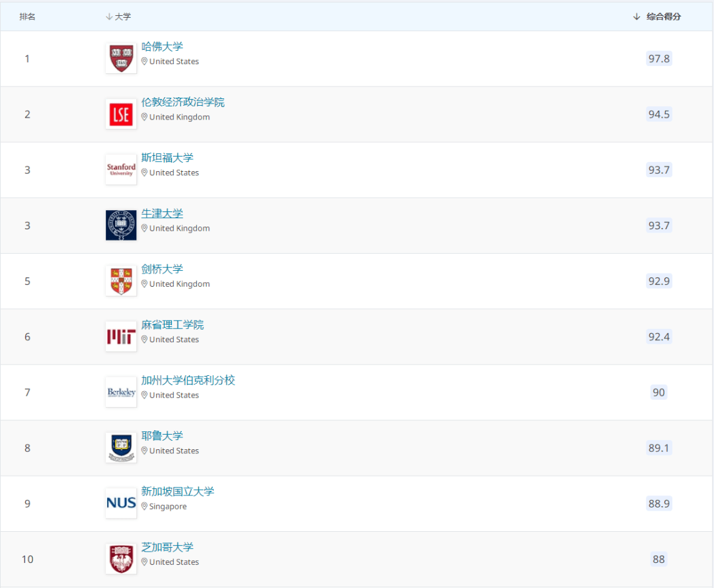Click the Cambridge shield logo

point(121,281)
